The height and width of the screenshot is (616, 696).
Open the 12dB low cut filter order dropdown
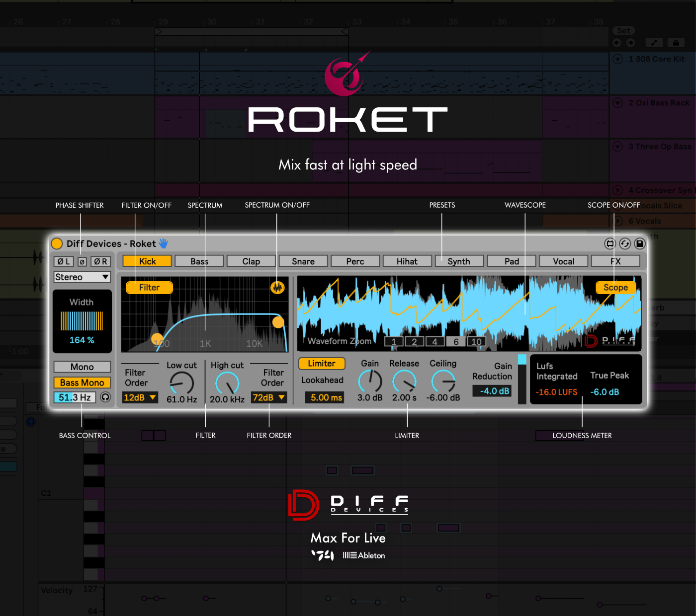(140, 397)
